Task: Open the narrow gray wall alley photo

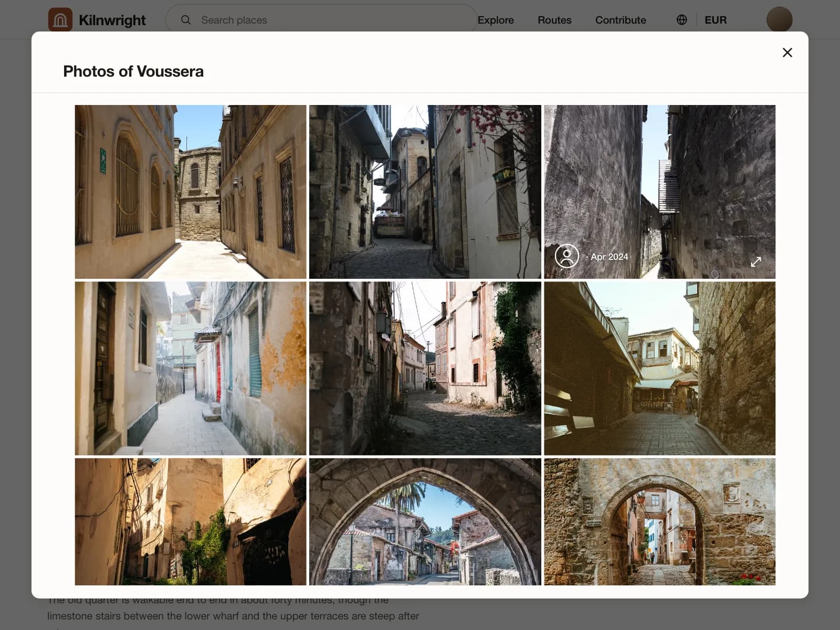Action: click(659, 192)
